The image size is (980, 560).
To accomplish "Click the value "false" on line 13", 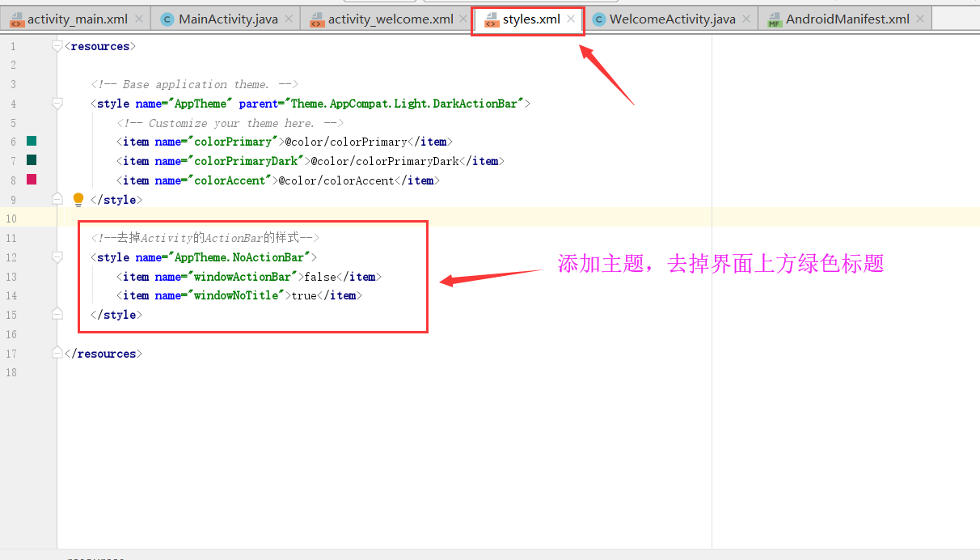I will (320, 277).
